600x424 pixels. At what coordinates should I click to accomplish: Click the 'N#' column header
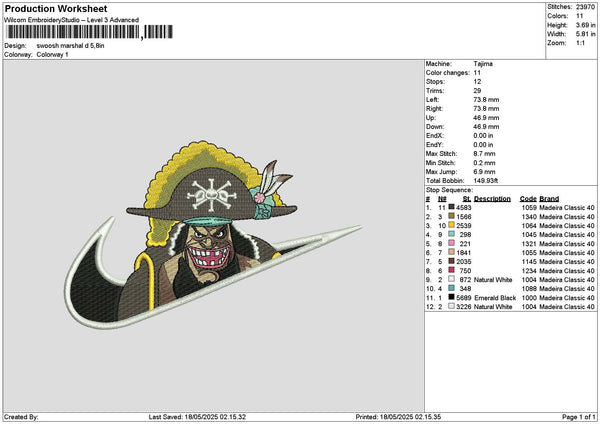tap(442, 199)
